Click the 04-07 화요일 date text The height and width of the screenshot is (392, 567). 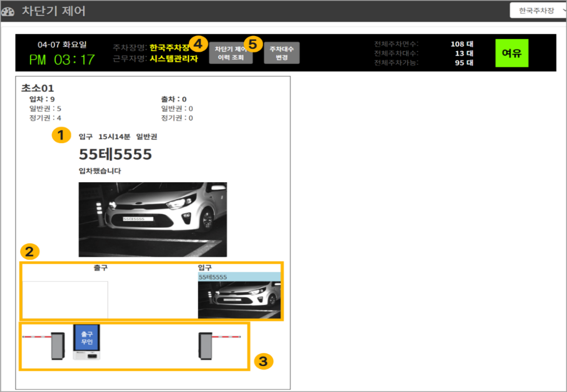[62, 45]
